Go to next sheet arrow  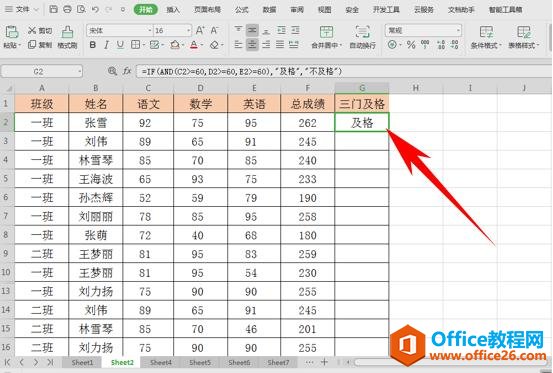pos(36,362)
